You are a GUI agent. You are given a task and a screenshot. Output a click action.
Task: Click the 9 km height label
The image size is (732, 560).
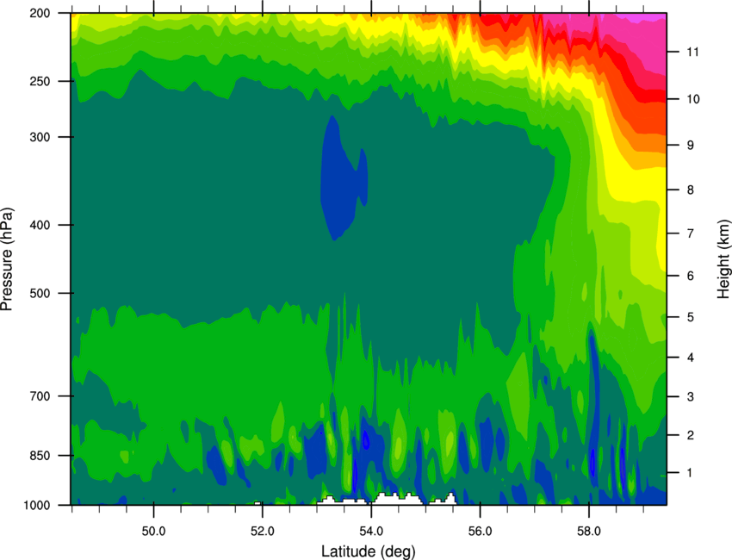click(x=691, y=146)
